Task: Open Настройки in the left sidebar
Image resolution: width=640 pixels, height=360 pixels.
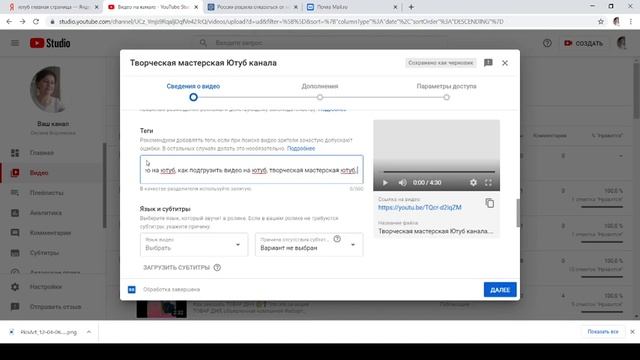Action: 46,287
